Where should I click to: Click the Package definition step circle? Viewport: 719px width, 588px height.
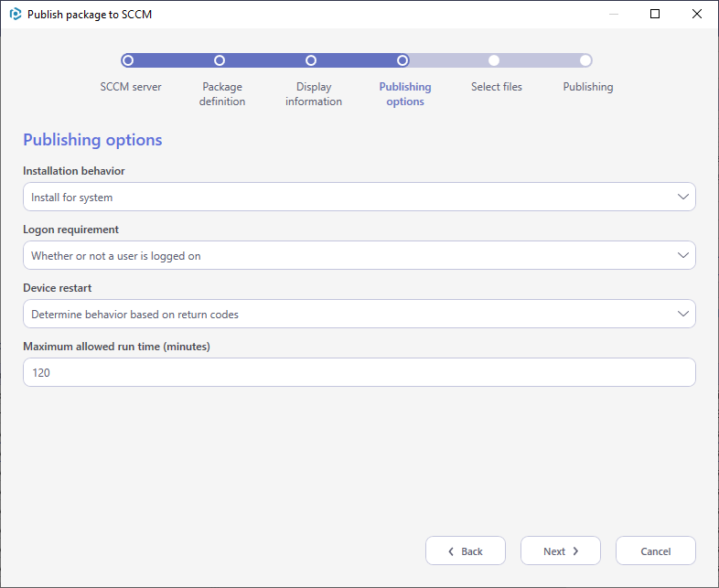tap(220, 60)
